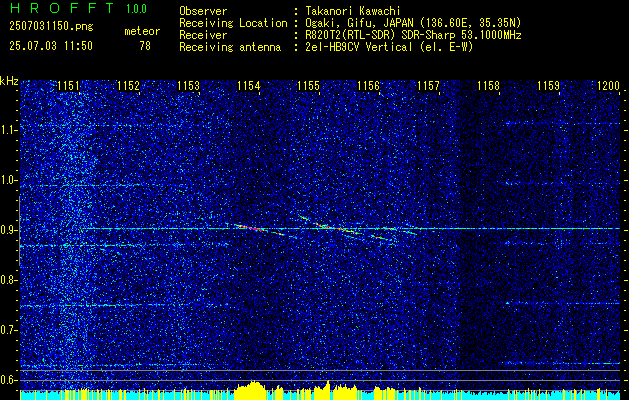Click the Receiving Location label
The height and width of the screenshot is (400, 629).
233,23
